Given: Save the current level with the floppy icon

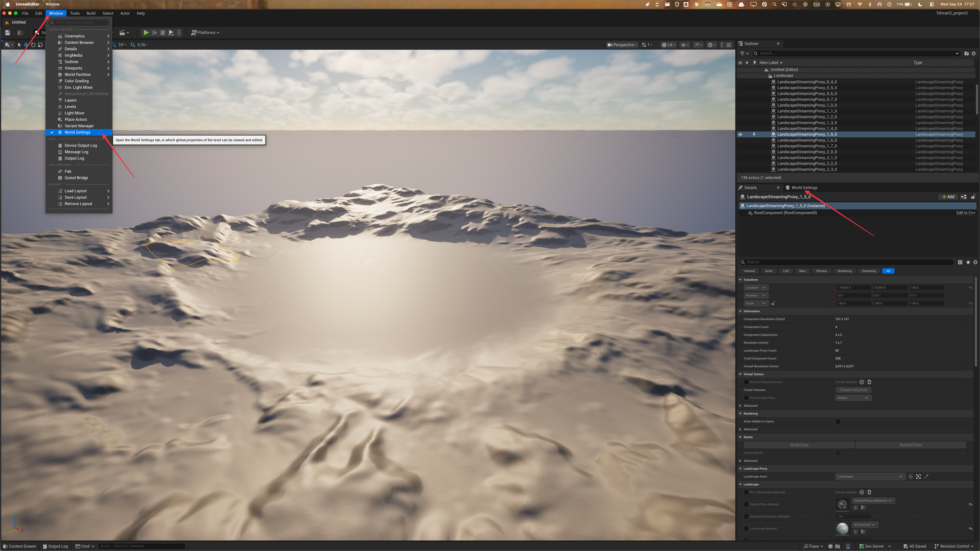Looking at the screenshot, I should [x=8, y=33].
